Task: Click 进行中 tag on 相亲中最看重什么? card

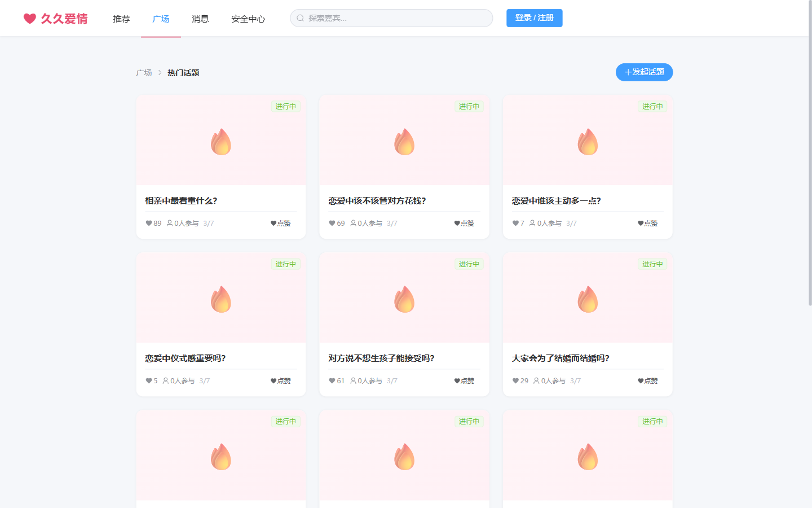Action: [x=285, y=107]
